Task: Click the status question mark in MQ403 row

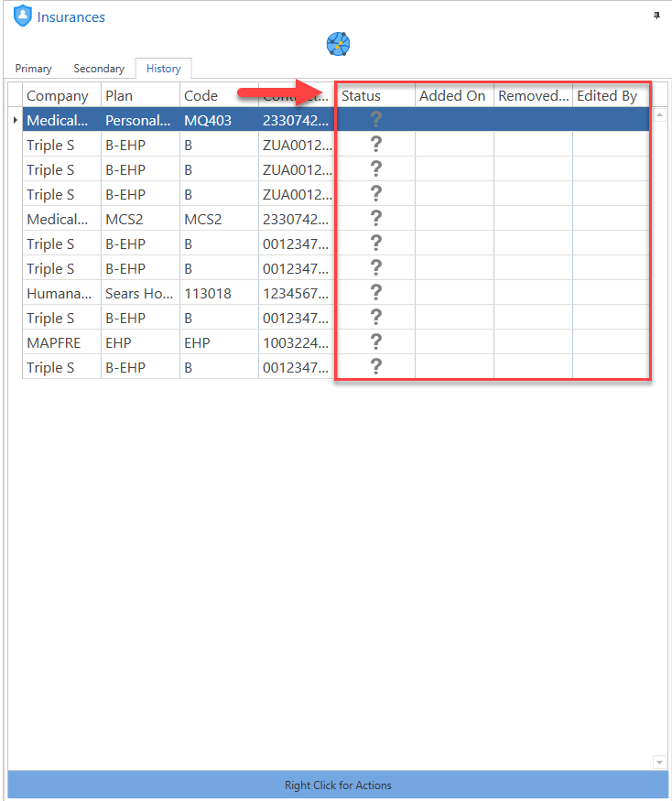Action: (x=376, y=120)
